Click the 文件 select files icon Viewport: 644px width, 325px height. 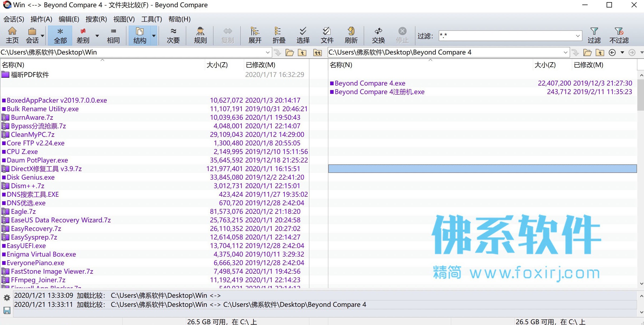tap(327, 35)
